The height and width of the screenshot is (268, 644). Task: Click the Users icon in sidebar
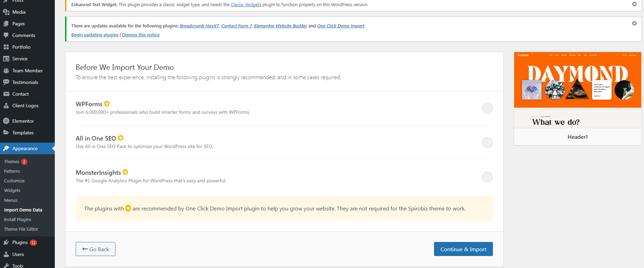[6, 254]
